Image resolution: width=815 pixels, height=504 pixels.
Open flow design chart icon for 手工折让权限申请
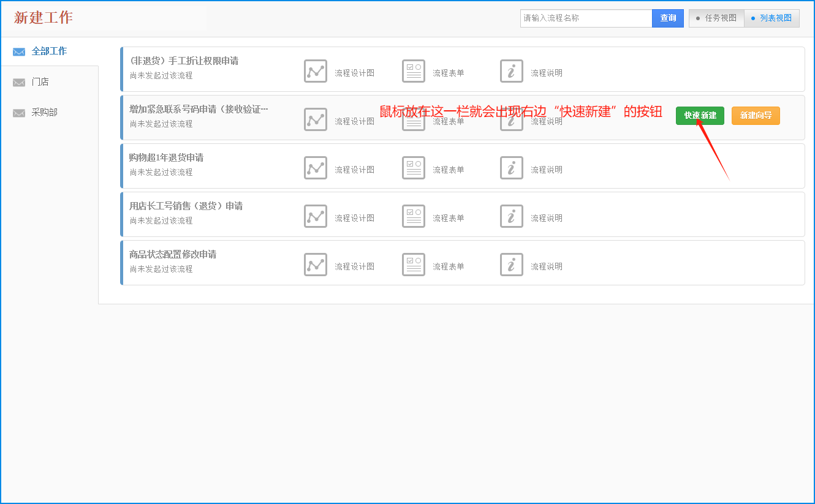(316, 71)
